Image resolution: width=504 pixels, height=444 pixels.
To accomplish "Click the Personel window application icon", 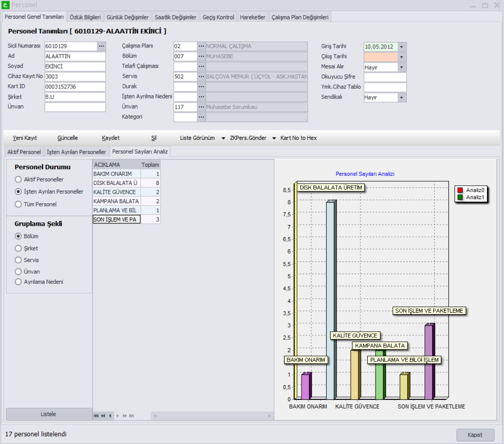I will (x=6, y=5).
